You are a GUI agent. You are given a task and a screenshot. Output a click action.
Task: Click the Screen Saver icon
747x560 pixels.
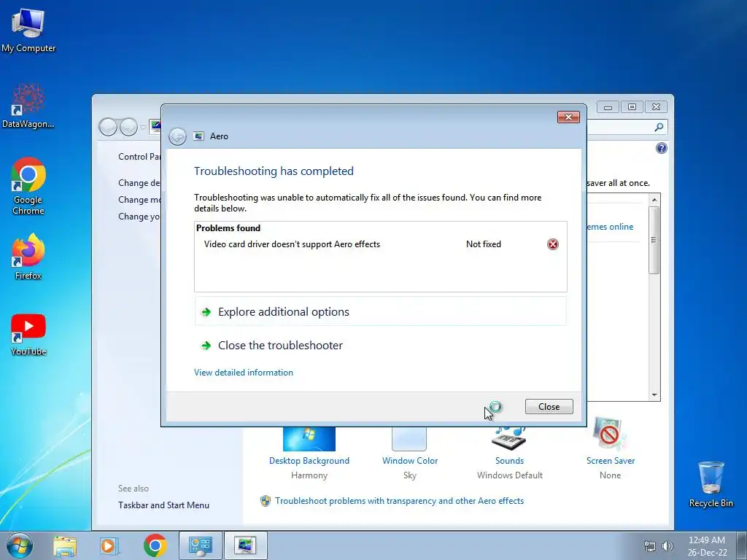[609, 435]
